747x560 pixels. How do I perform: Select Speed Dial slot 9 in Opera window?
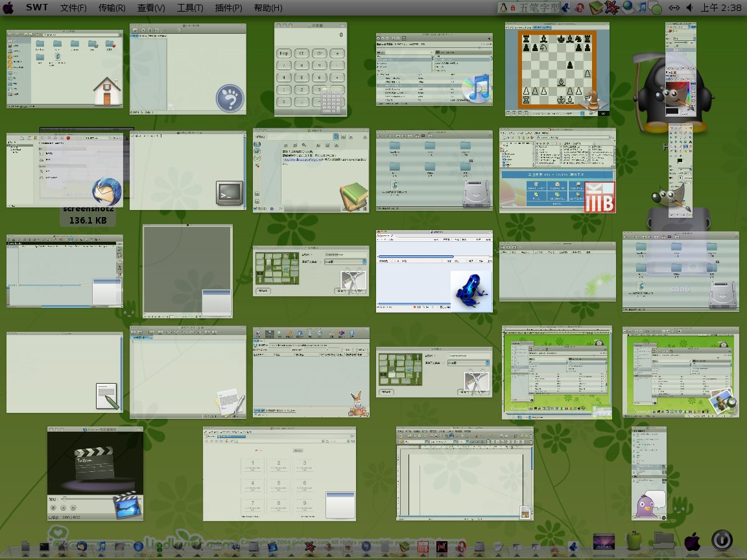pyautogui.click(x=305, y=506)
